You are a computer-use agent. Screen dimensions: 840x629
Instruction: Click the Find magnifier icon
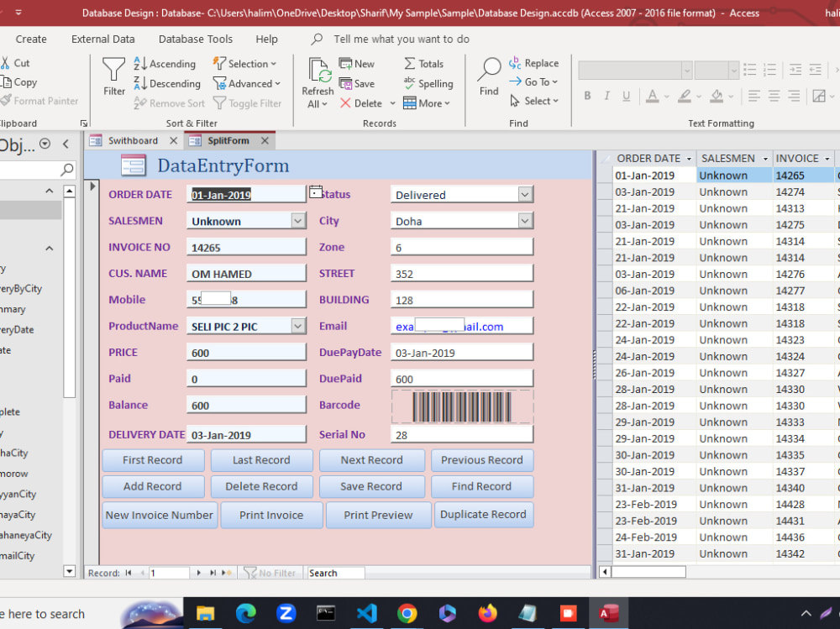point(489,69)
